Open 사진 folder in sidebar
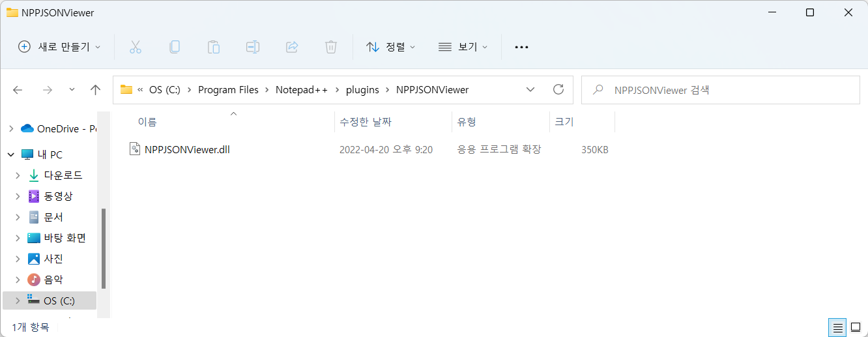 [x=46, y=259]
